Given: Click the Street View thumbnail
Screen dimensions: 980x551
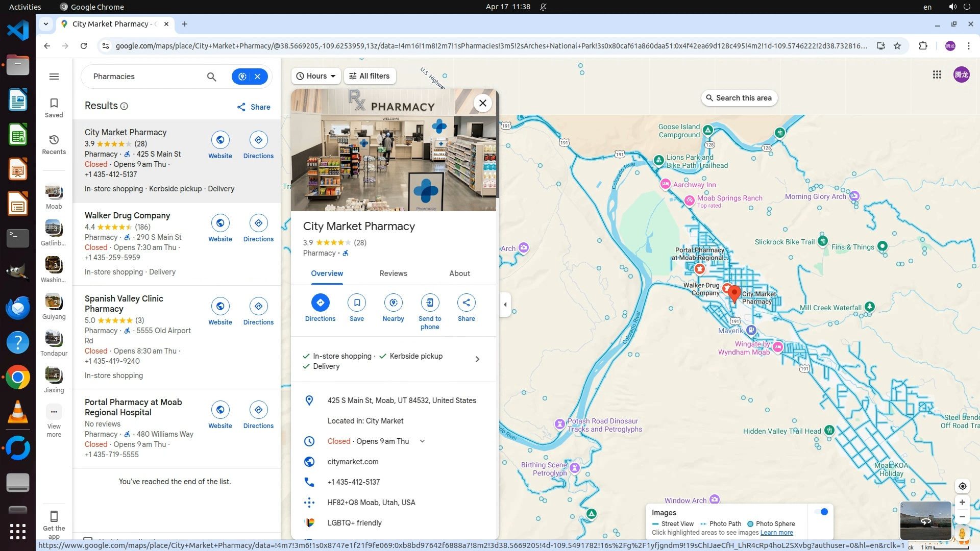Looking at the screenshot, I should (x=925, y=520).
